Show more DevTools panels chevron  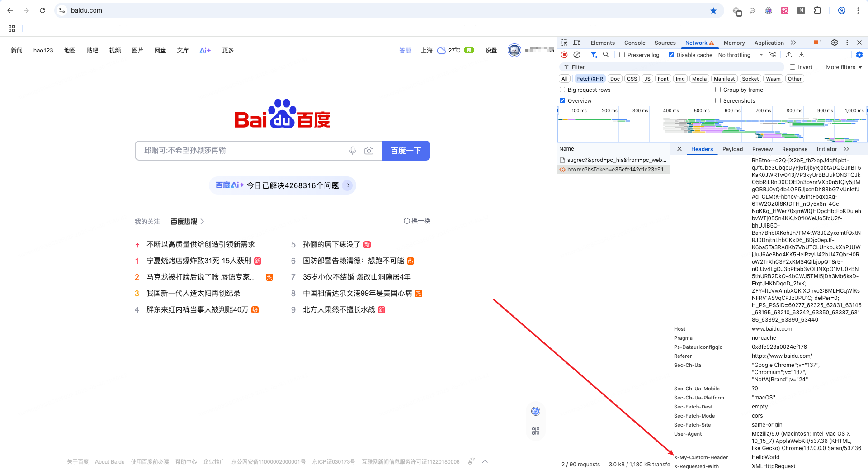point(793,43)
